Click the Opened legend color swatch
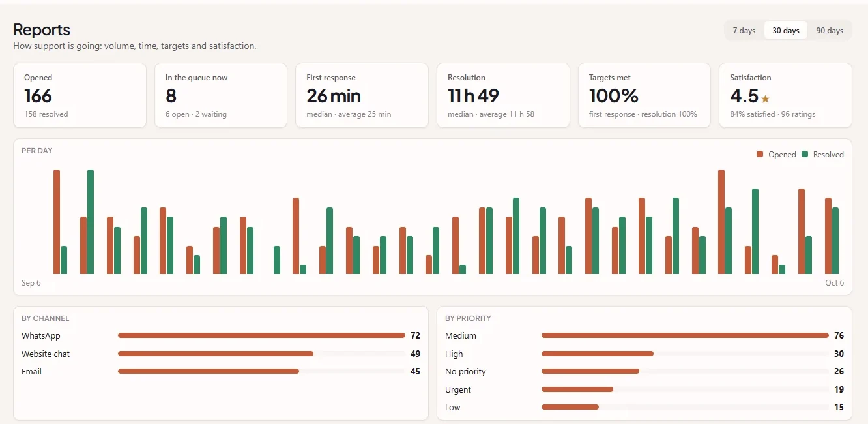The width and height of the screenshot is (868, 424). pos(760,155)
